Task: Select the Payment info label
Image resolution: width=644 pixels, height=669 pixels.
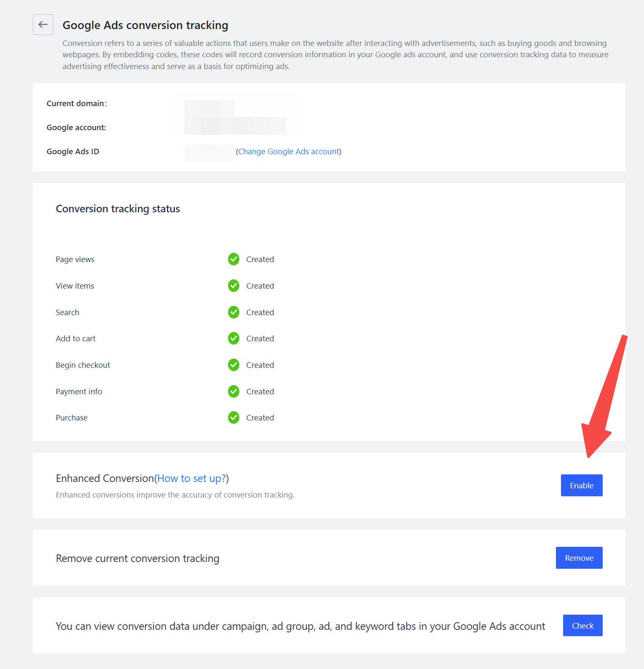Action: 79,391
